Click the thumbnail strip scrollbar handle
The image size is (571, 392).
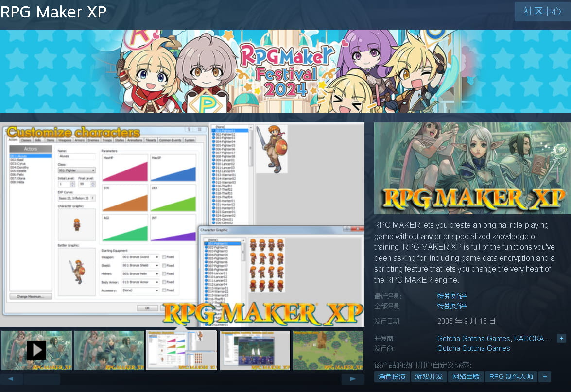[x=42, y=379]
